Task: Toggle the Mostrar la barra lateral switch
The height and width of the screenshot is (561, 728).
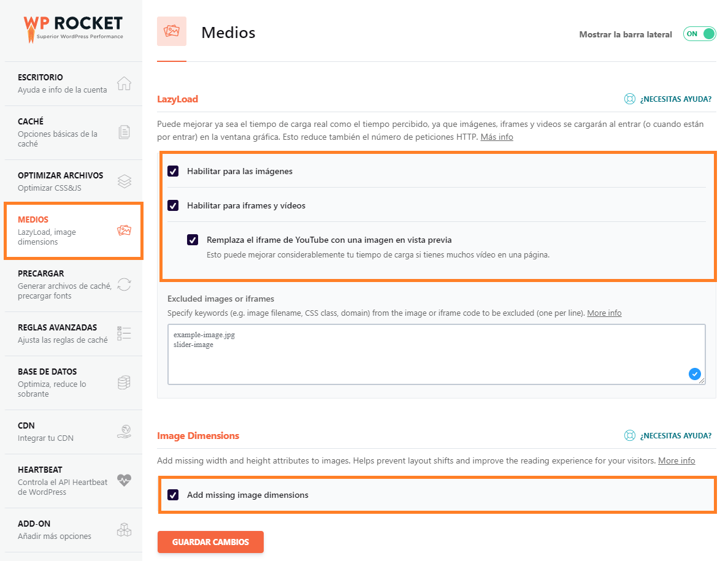Action: coord(700,34)
